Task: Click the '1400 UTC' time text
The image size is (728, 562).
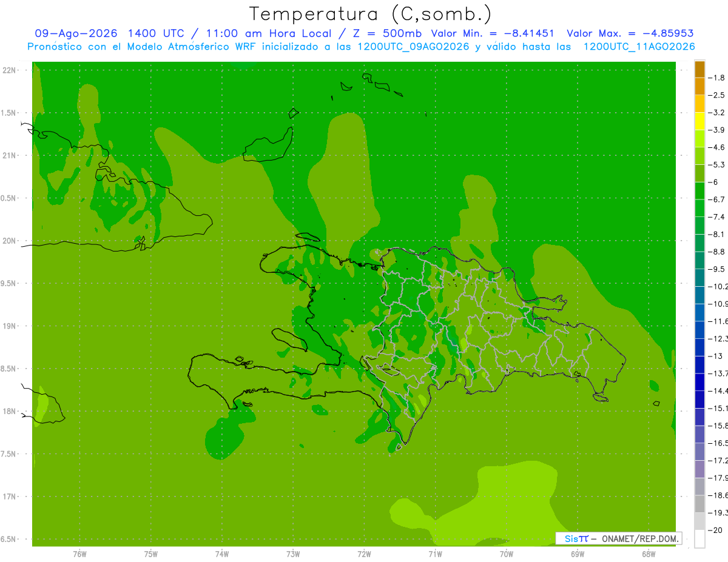Action: point(156,33)
